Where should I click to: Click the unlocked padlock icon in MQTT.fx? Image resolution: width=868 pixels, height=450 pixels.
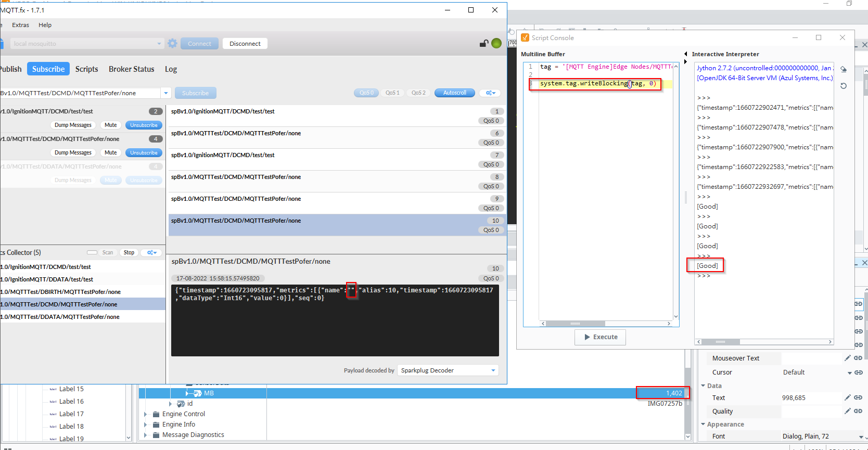(x=484, y=43)
